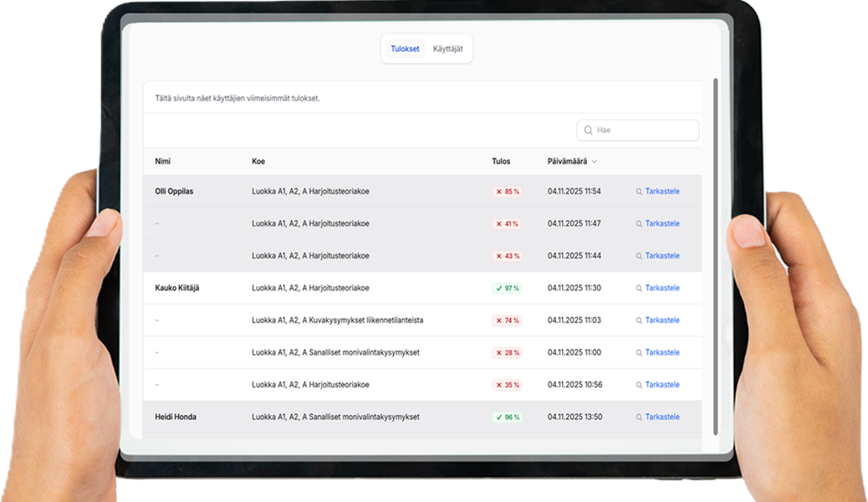Click the red 85 % failed result badge
Viewport: 868px width, 502px height.
pos(507,192)
